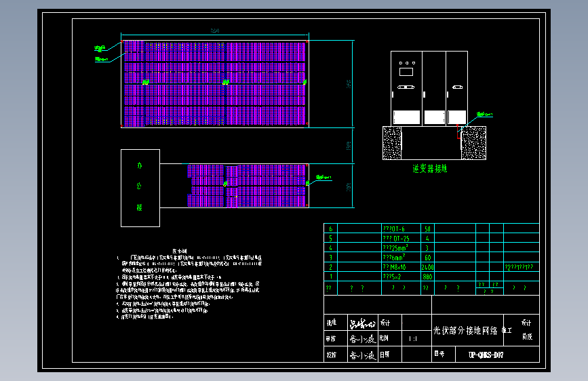Click the inverter cabinet display panel
This screenshot has width=588, height=381.
(x=406, y=72)
